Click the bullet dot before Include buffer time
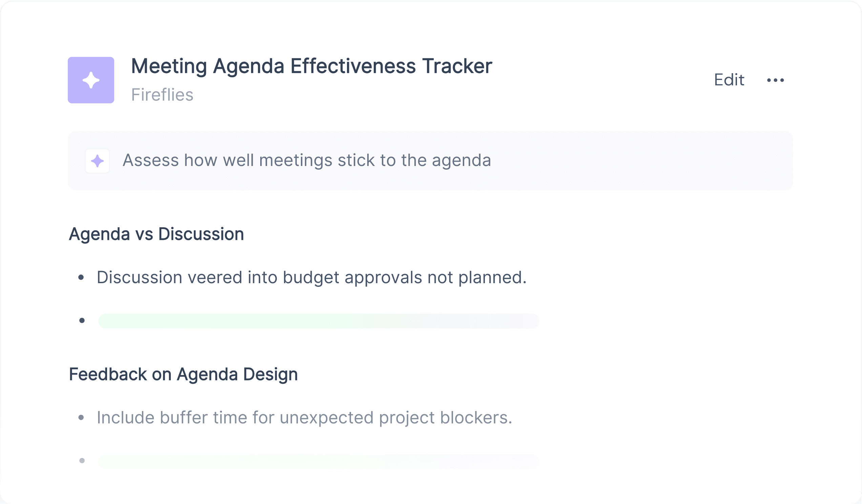This screenshot has height=504, width=862. (81, 417)
